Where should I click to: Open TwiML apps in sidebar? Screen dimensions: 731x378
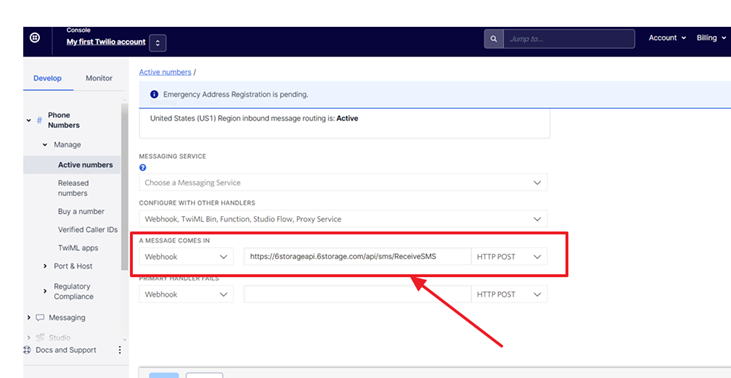78,248
